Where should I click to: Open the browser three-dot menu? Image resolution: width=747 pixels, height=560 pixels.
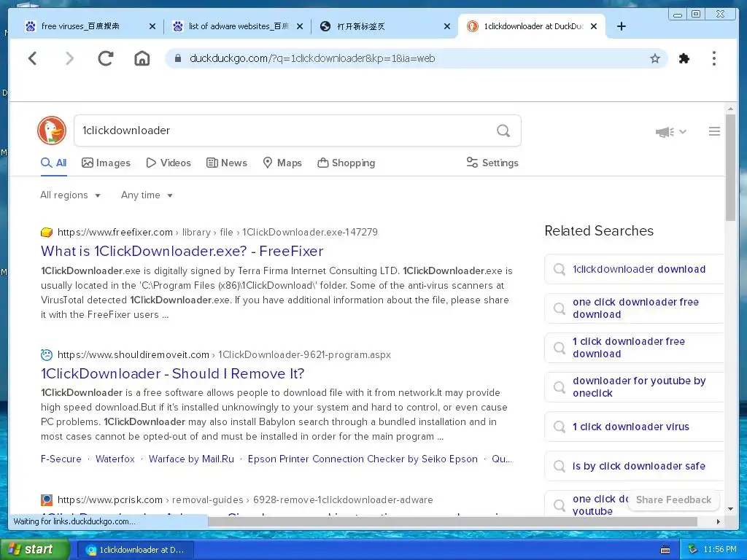(x=713, y=58)
